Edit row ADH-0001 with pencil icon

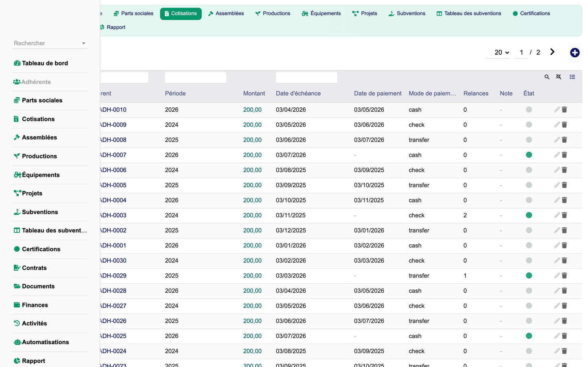[x=557, y=245]
